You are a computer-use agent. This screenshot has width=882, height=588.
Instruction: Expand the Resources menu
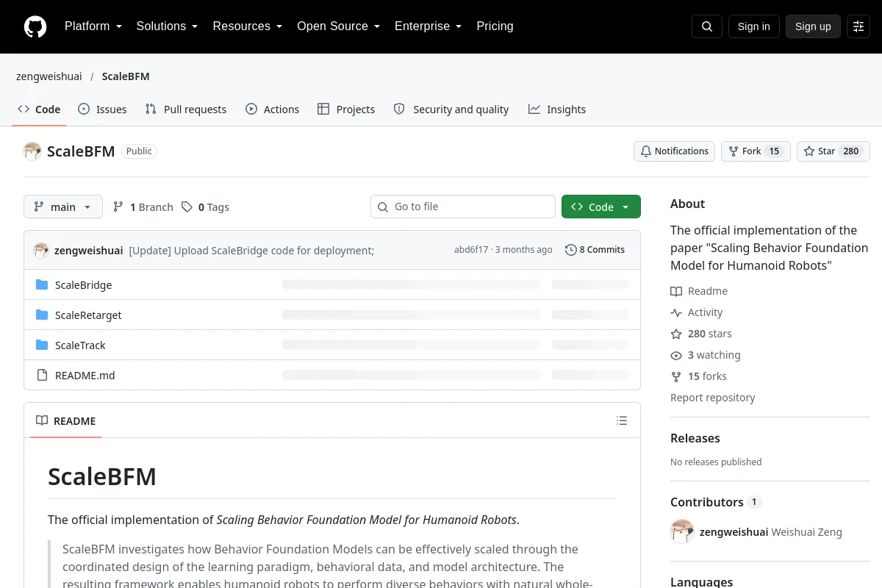248,26
